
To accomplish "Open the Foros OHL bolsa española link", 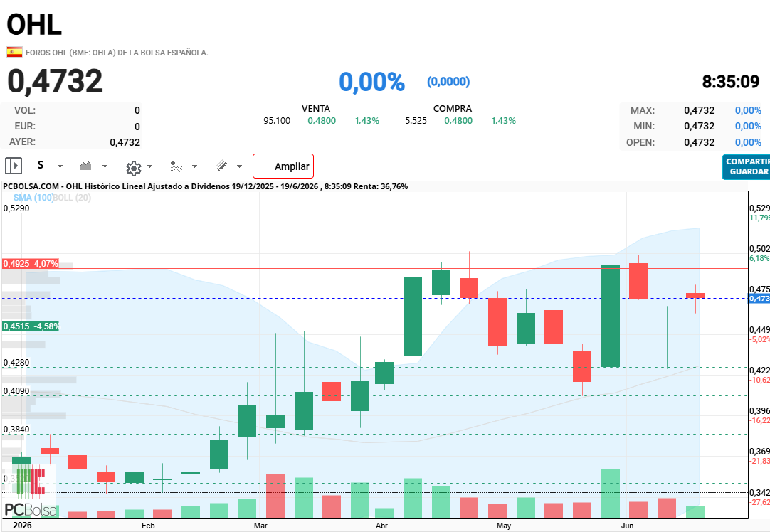I will (x=117, y=53).
